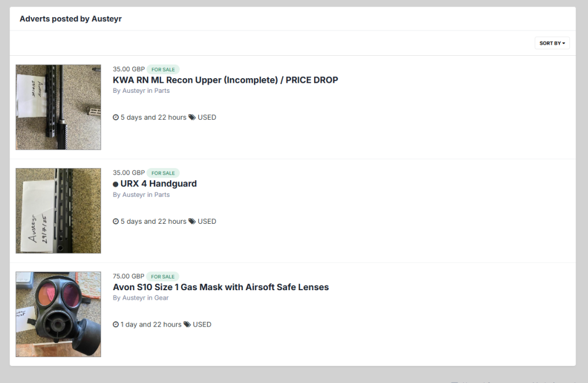Click For Sale badge on URX 4 advert
This screenshot has width=588, height=383.
(163, 173)
